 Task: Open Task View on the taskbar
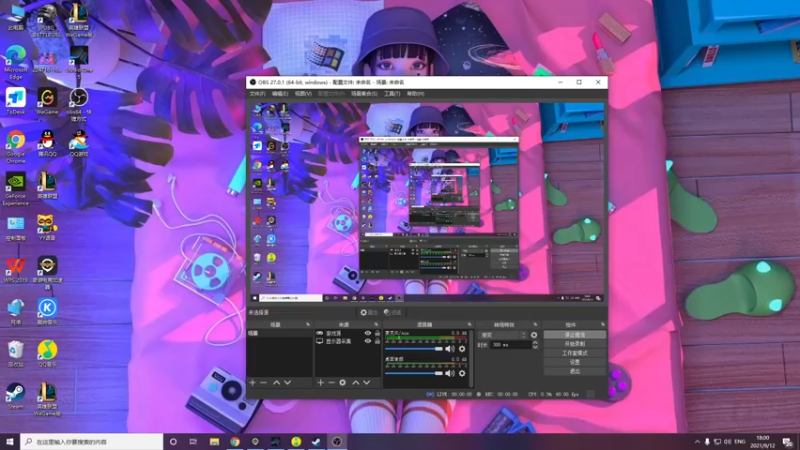193,441
